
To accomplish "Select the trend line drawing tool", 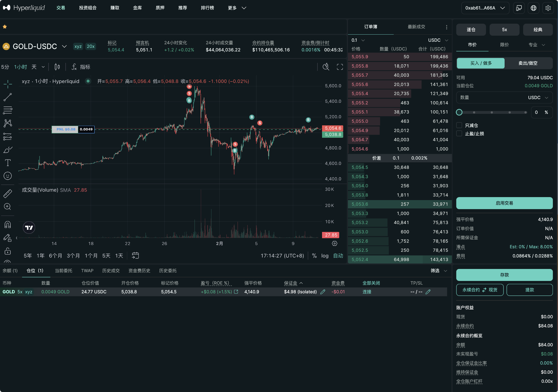I will [x=8, y=97].
